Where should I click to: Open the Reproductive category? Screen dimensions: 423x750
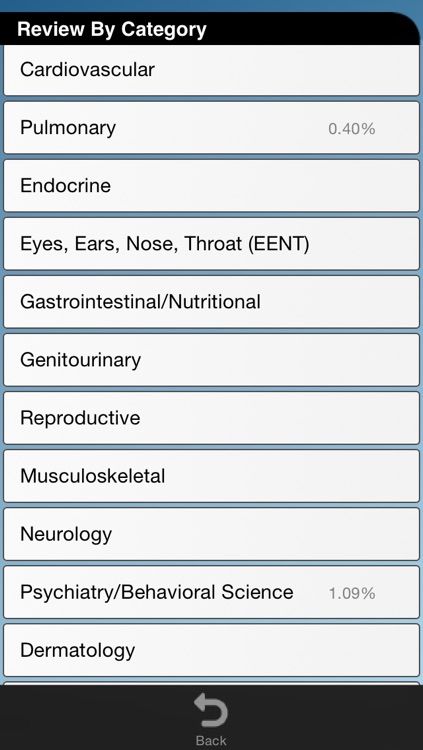pyautogui.click(x=212, y=418)
